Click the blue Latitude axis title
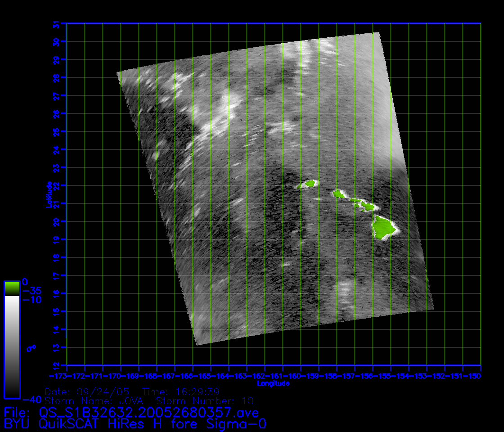The image size is (504, 432). tap(48, 194)
